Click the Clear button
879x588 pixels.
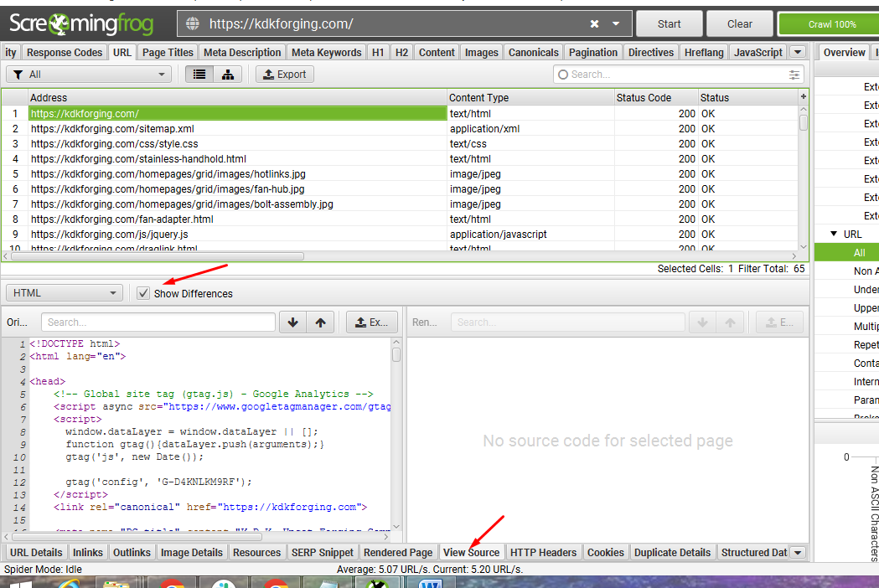[739, 24]
